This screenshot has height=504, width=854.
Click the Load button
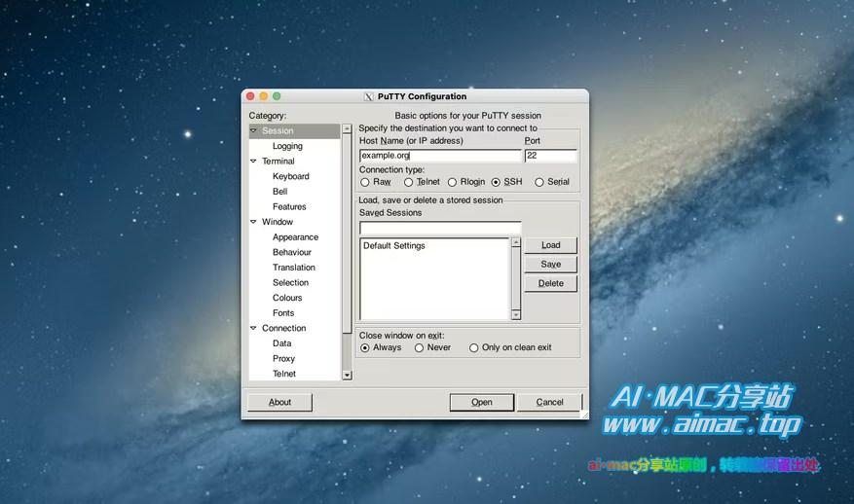pyautogui.click(x=550, y=245)
